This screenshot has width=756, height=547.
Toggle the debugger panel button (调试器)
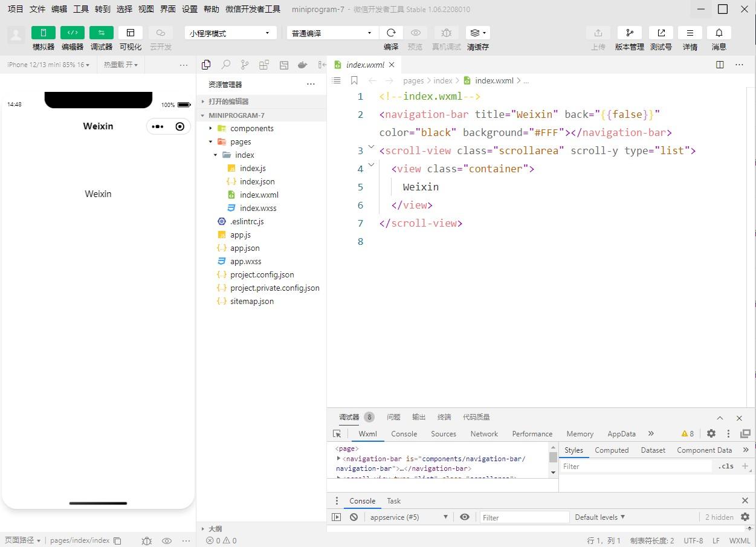coord(102,33)
